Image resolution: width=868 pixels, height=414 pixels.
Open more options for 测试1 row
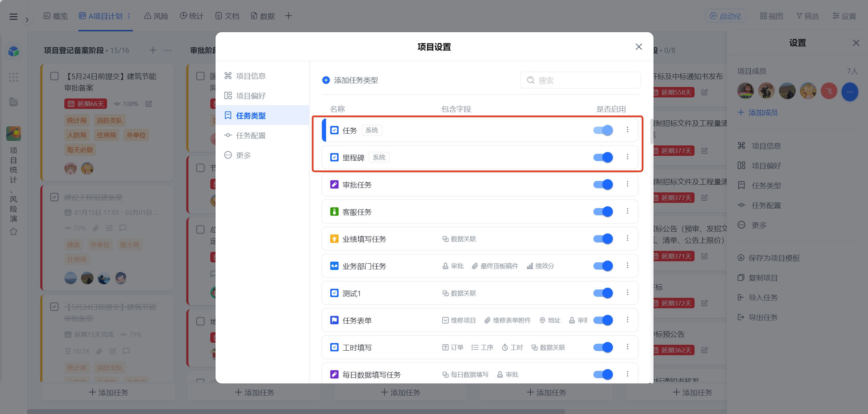627,293
